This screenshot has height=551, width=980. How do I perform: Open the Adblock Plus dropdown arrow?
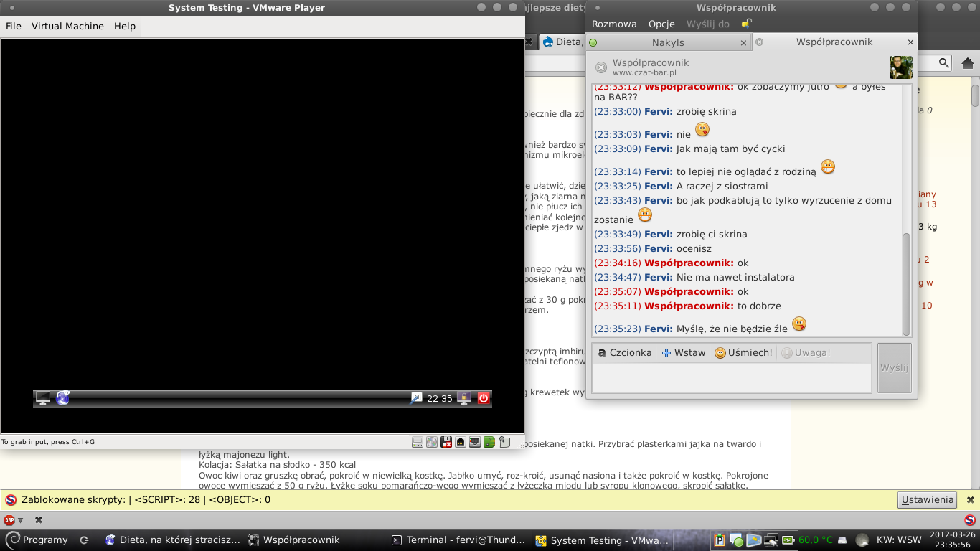20,520
